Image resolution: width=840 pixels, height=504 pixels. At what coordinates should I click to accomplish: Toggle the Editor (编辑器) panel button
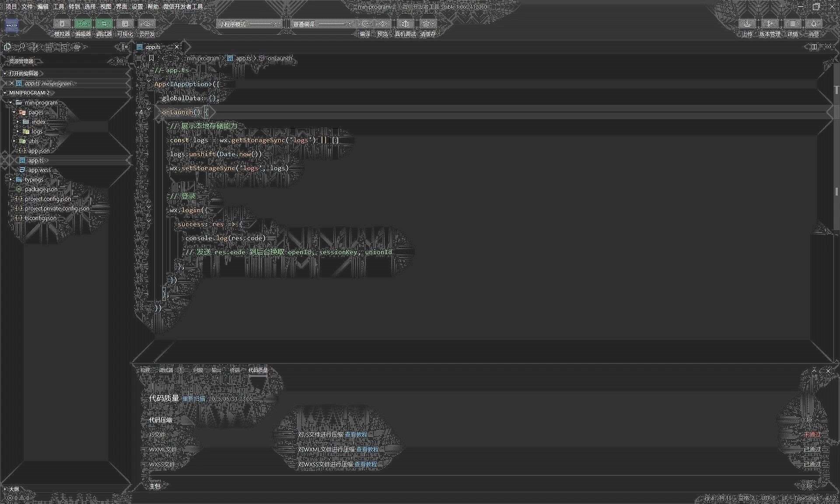point(83,24)
